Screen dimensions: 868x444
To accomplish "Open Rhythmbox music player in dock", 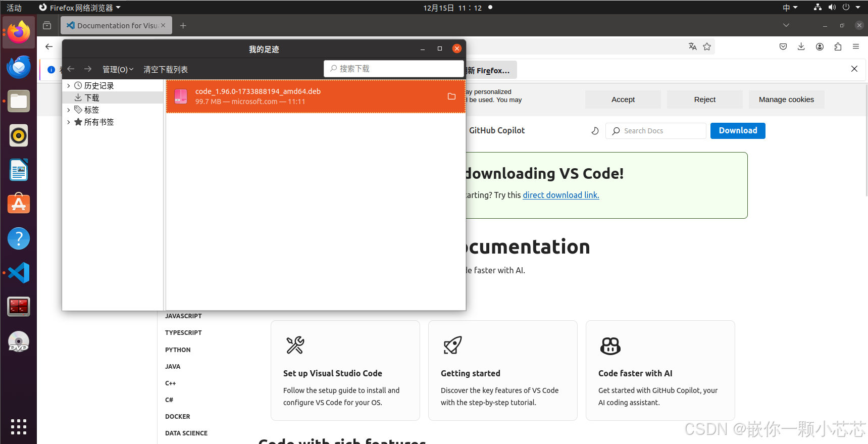I will click(x=19, y=135).
